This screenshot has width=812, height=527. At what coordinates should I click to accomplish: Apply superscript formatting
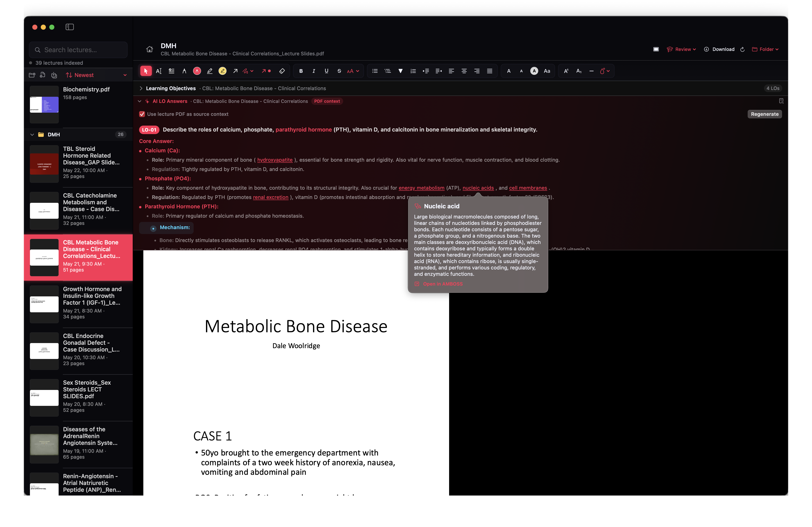566,71
